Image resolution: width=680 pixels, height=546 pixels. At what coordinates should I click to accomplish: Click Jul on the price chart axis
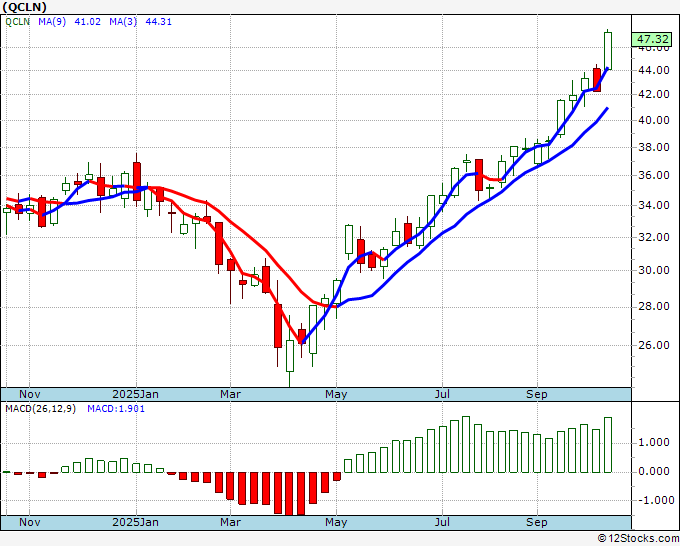442,394
